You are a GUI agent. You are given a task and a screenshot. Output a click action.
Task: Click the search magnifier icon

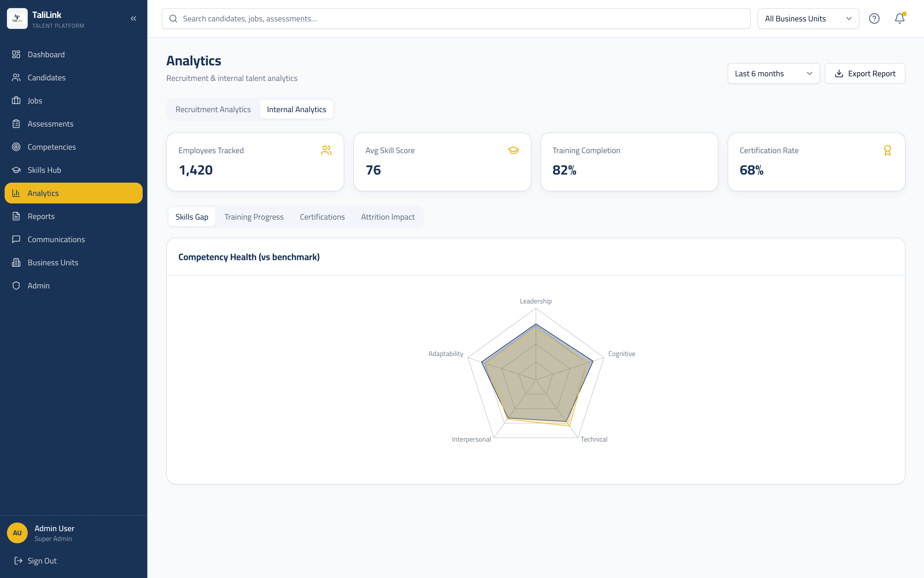pos(173,18)
